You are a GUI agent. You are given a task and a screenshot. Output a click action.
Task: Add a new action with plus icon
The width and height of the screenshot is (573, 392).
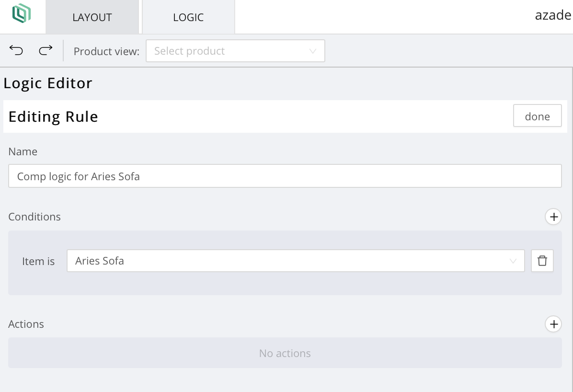tap(553, 324)
